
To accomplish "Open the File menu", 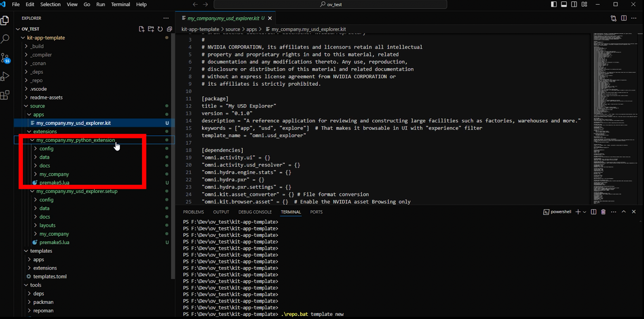I will (16, 4).
